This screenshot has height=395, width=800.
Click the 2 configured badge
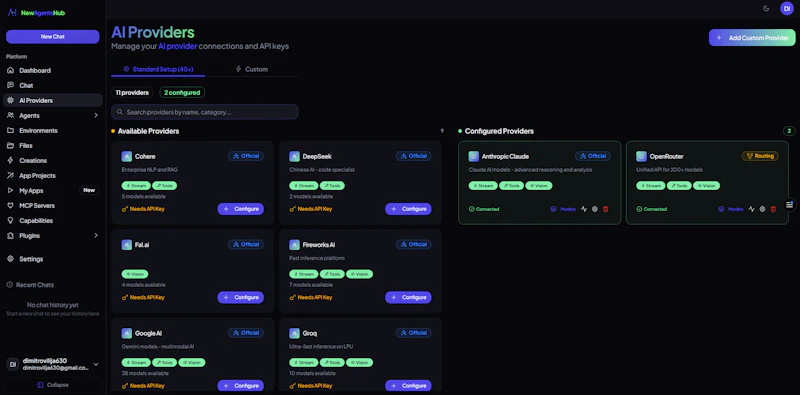point(182,92)
